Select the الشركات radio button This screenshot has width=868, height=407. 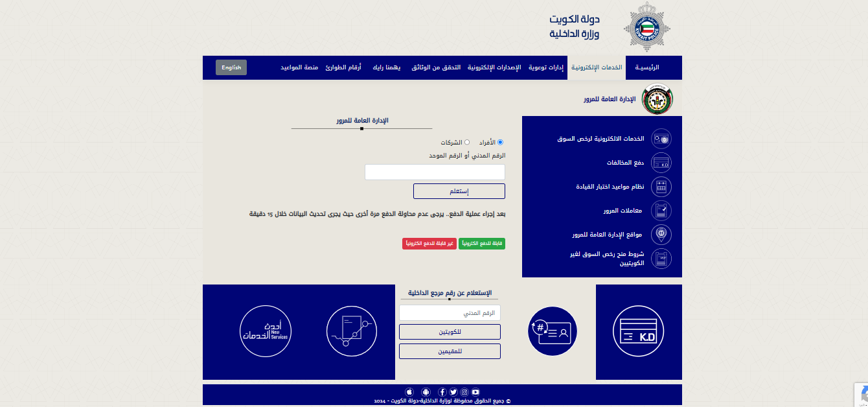[467, 142]
